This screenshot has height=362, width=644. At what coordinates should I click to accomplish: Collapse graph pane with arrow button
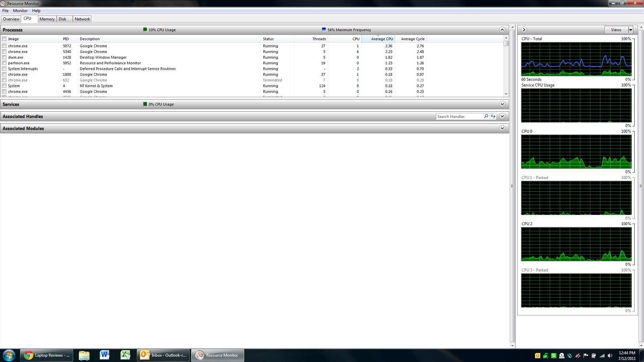[x=524, y=30]
